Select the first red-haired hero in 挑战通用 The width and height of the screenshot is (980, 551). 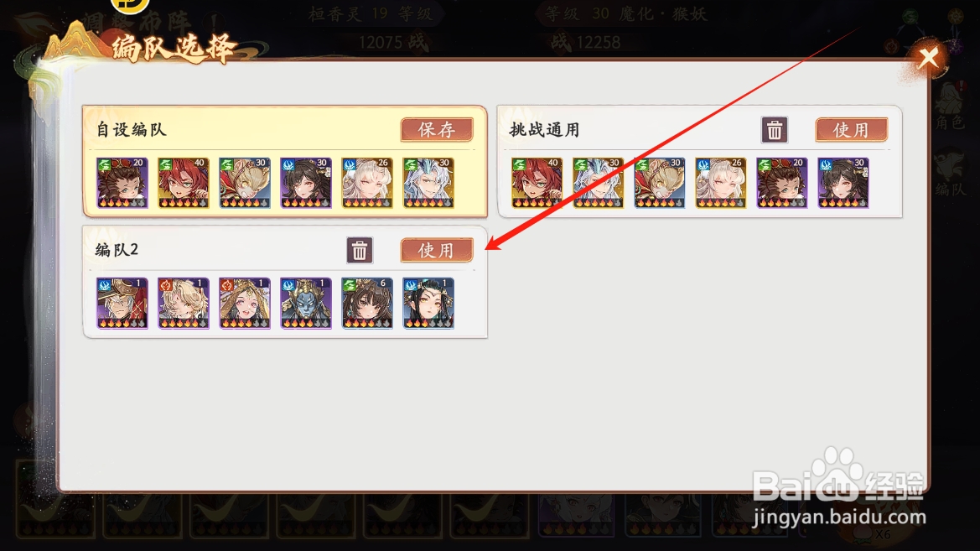point(537,183)
